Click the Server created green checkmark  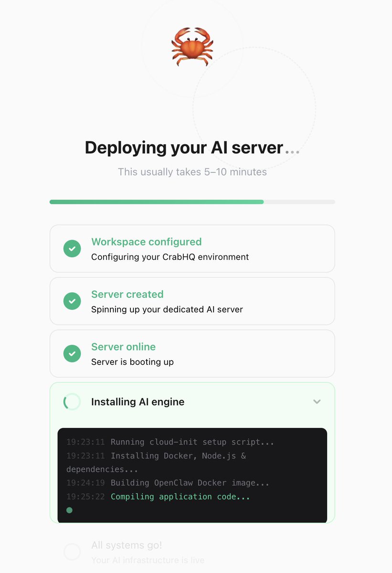tap(72, 301)
